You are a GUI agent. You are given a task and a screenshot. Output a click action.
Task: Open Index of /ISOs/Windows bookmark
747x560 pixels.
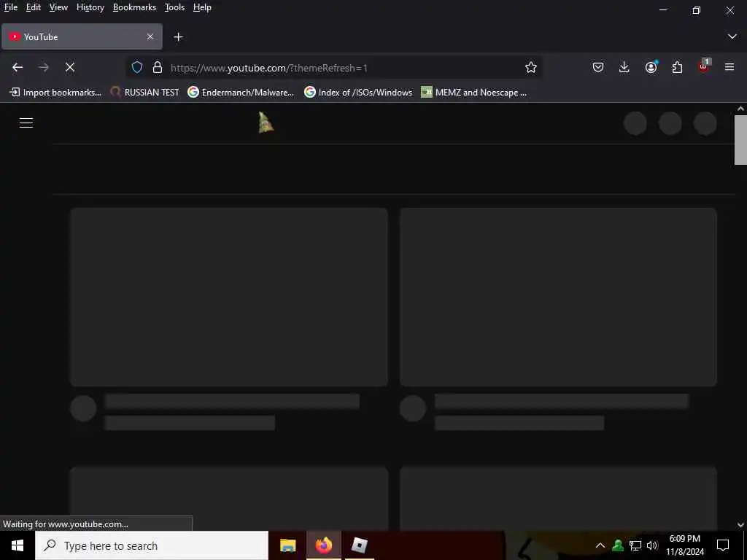point(358,93)
